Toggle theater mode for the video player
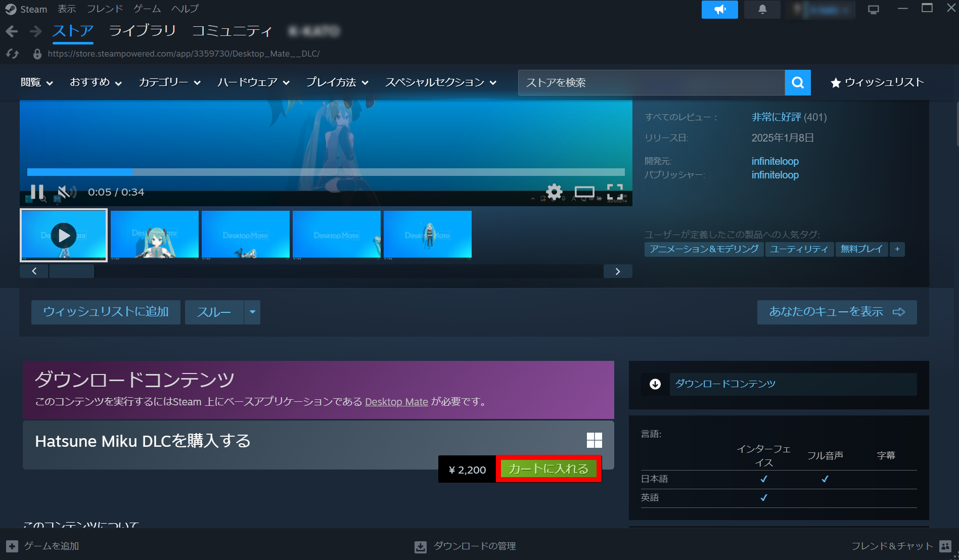 586,192
